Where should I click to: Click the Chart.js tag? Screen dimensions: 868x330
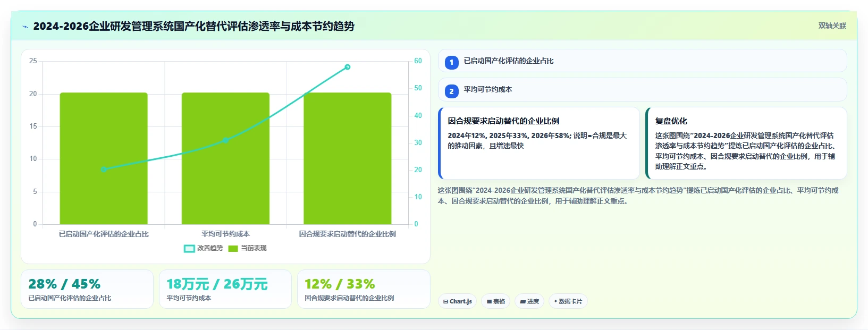click(457, 301)
